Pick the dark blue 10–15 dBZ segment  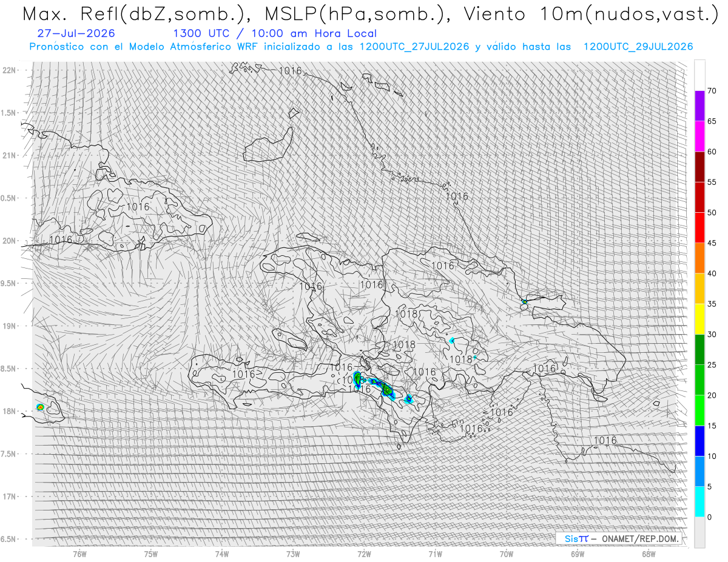pos(699,441)
